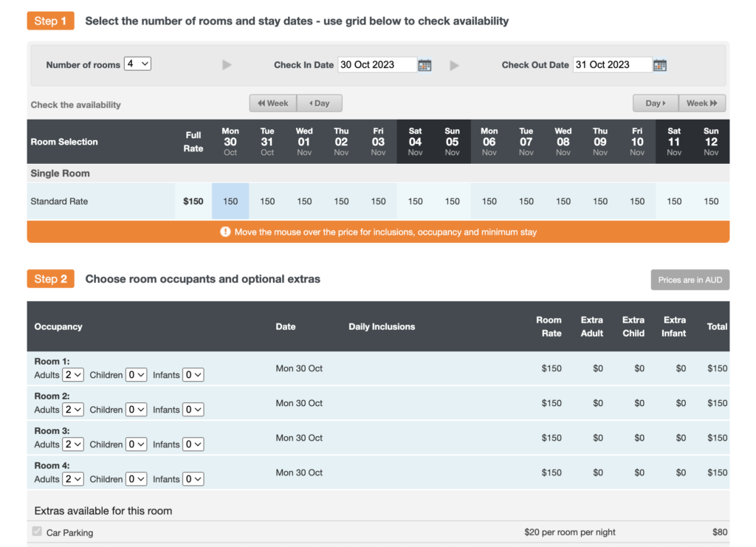Expand Room 4 Adults dropdown

coord(73,479)
